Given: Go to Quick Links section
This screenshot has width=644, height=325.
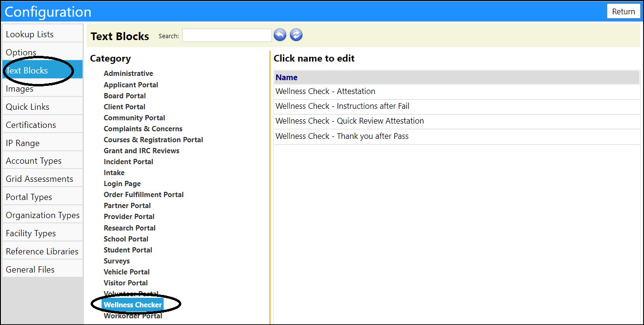Looking at the screenshot, I should click(42, 107).
